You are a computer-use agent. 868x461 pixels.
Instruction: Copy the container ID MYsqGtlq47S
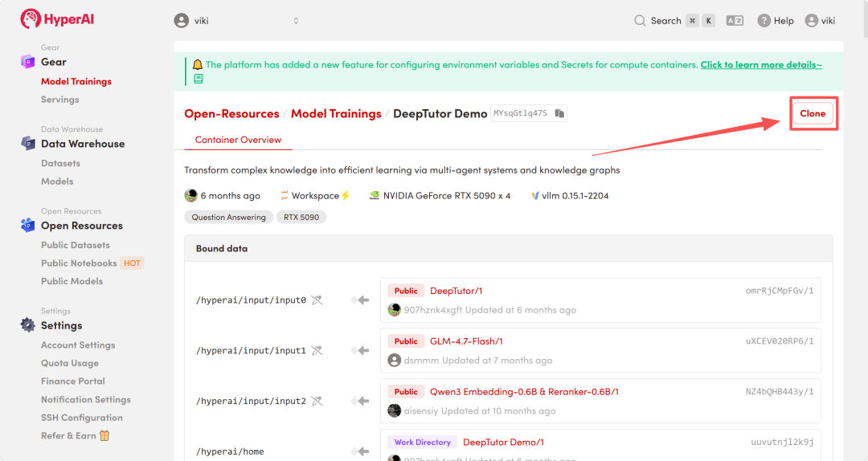pos(559,113)
